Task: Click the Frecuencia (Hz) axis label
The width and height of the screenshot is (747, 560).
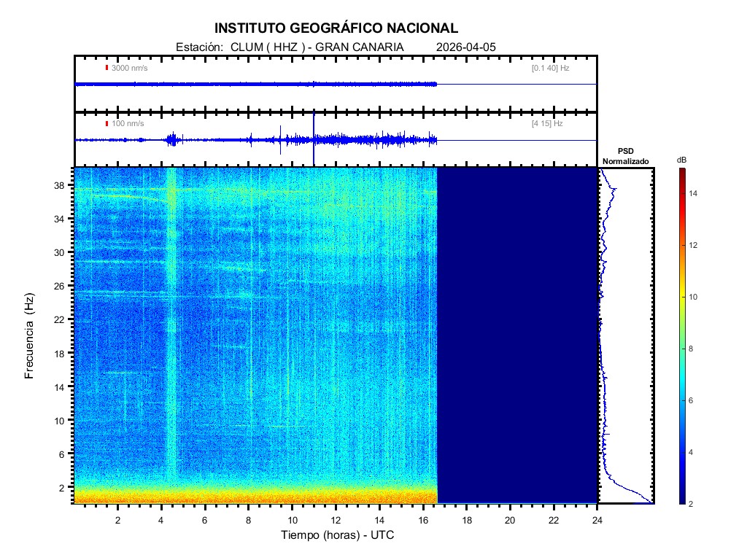Action: point(29,335)
